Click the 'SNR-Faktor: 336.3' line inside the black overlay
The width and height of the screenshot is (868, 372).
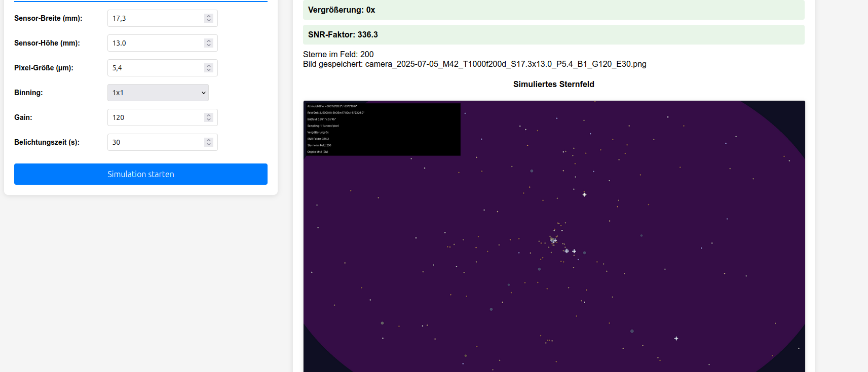(x=318, y=139)
